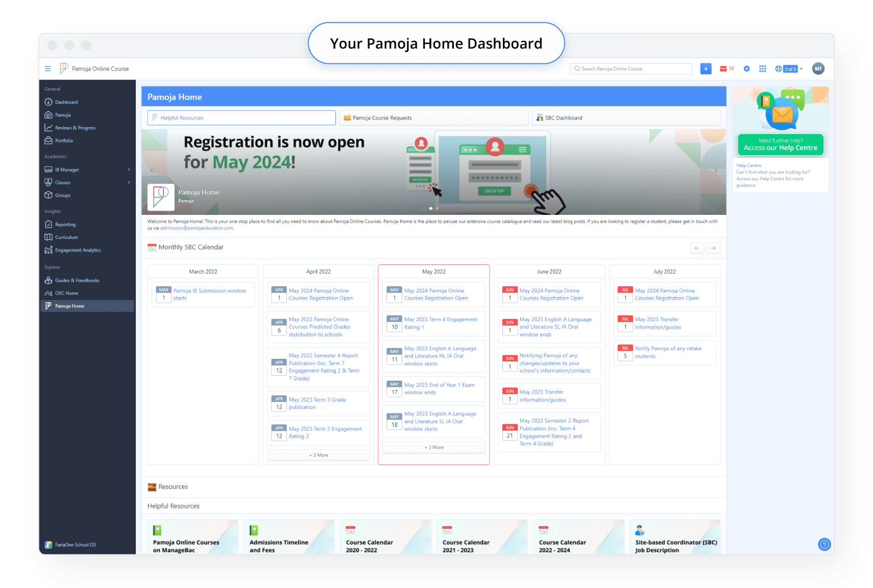Viewport: 873px width, 588px height.
Task: Open the hamburger menu icon
Action: pos(48,69)
